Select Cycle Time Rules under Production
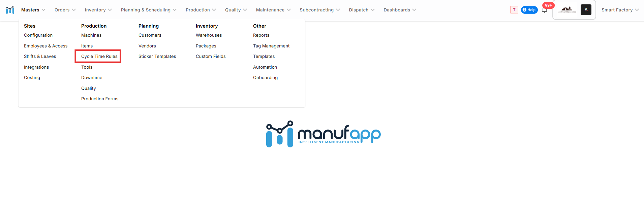This screenshot has height=212, width=644. click(99, 56)
